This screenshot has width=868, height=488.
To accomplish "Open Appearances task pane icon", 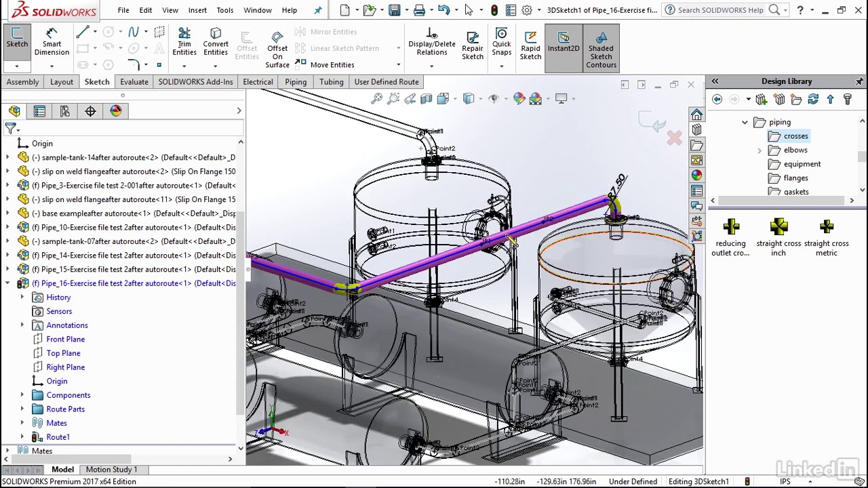I will tap(696, 175).
